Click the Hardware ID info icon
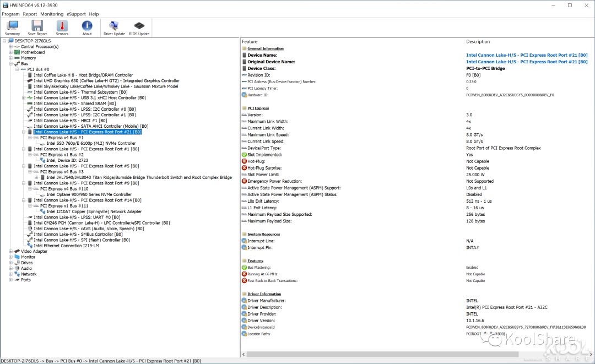 click(245, 95)
